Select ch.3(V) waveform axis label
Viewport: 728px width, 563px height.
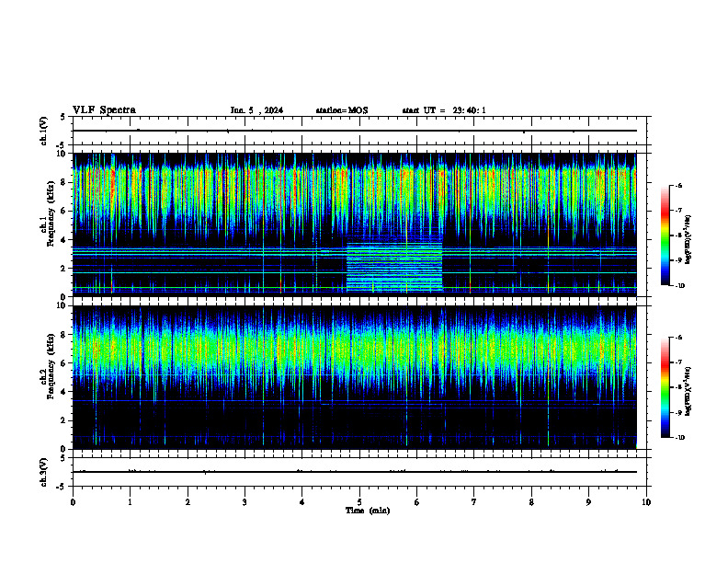point(43,472)
